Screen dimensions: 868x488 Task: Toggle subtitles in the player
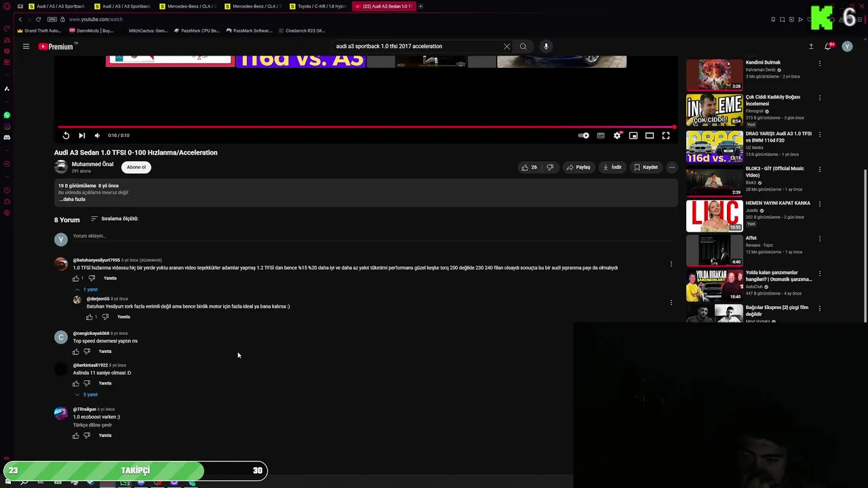click(x=601, y=136)
